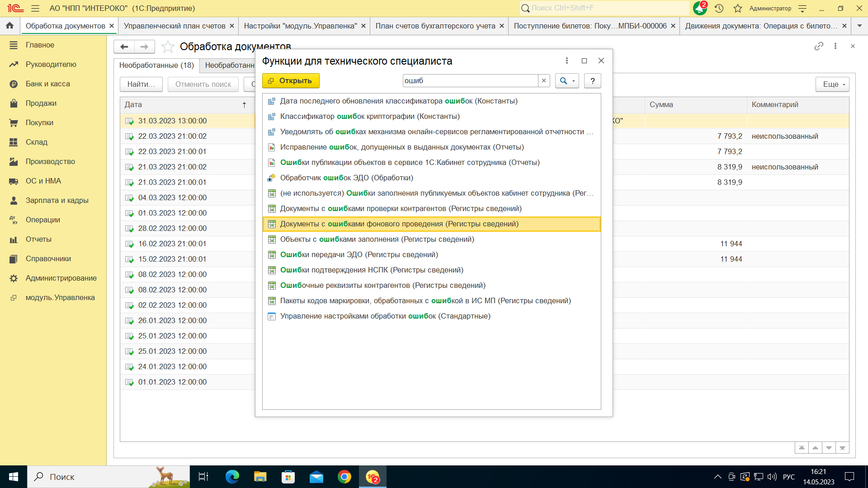Switch to Движения документа tab

tap(761, 26)
